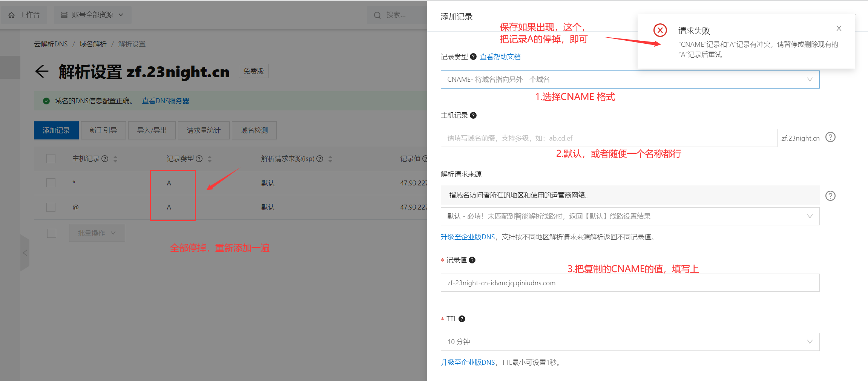Toggle the select-all checkbox in table header

(51, 159)
